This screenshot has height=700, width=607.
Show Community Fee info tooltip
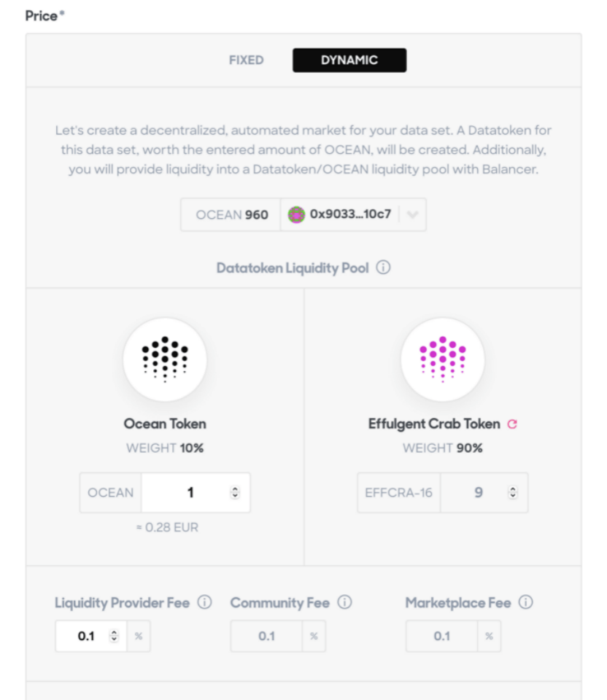tap(345, 603)
